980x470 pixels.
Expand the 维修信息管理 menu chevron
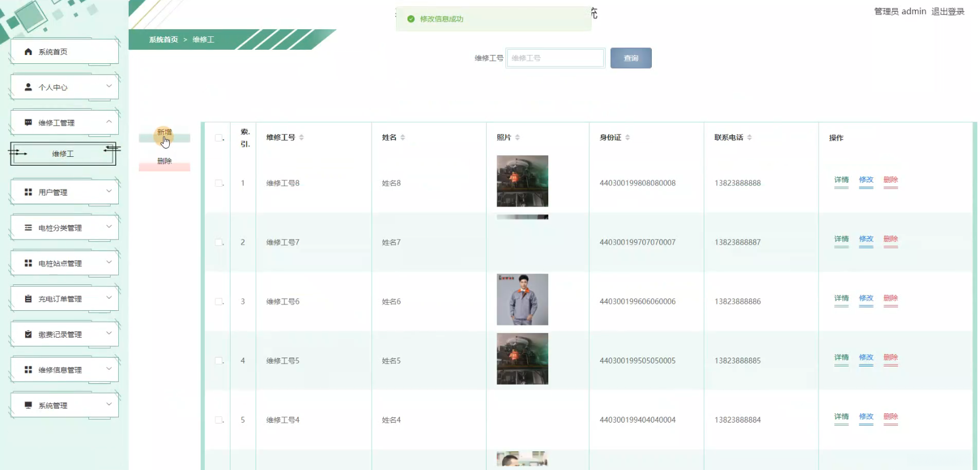pyautogui.click(x=109, y=369)
